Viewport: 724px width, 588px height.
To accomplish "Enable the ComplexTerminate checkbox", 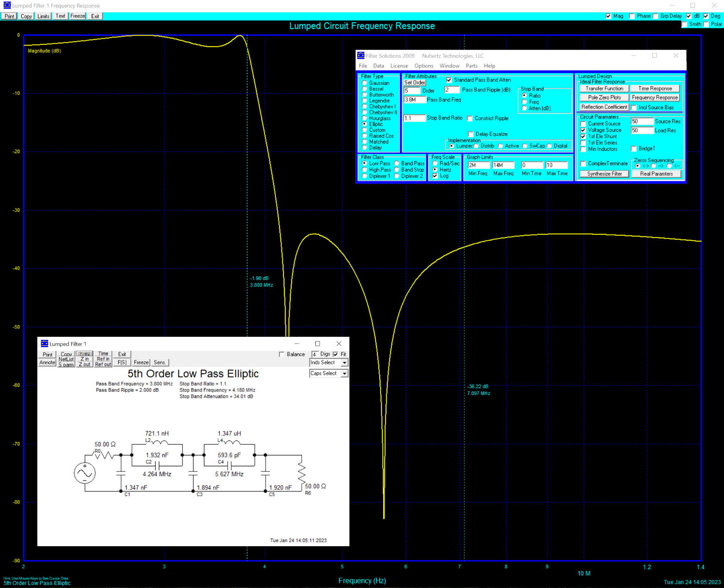I will 583,164.
